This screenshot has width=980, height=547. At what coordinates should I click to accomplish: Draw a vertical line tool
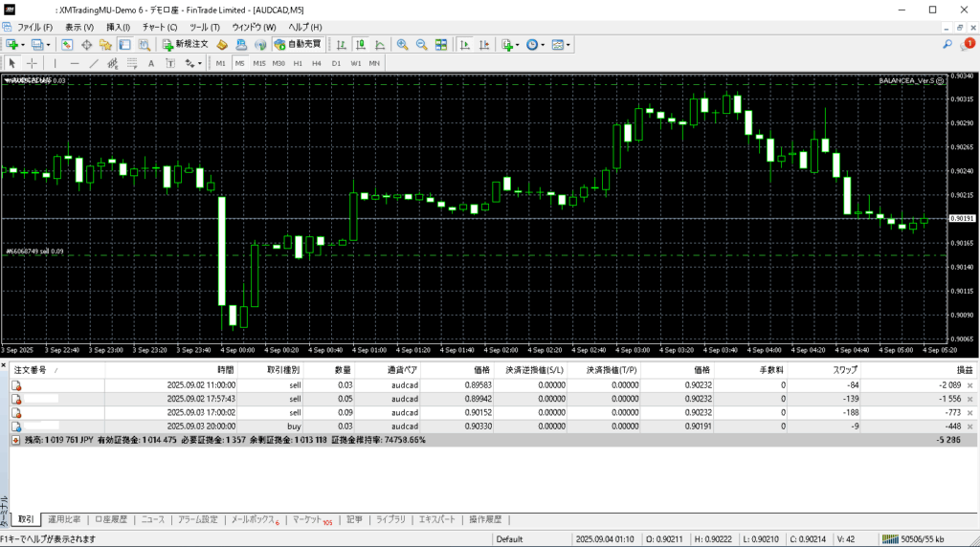pyautogui.click(x=55, y=63)
